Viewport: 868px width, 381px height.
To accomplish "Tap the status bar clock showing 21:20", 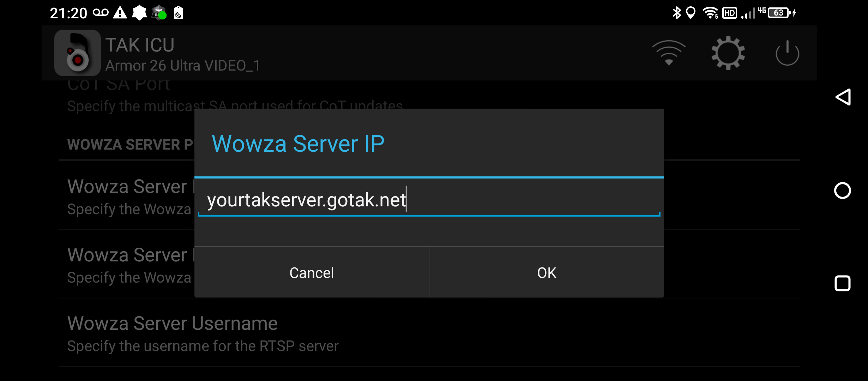I will (68, 13).
